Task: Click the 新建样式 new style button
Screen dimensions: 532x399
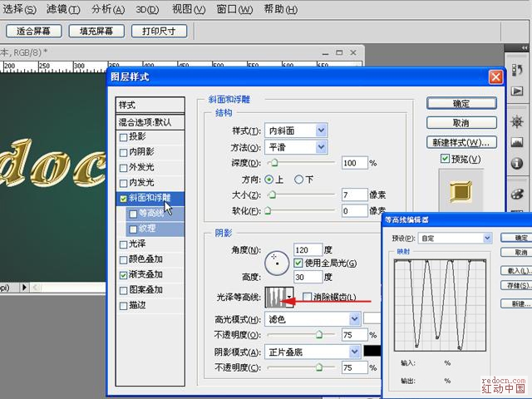Action: pyautogui.click(x=461, y=142)
